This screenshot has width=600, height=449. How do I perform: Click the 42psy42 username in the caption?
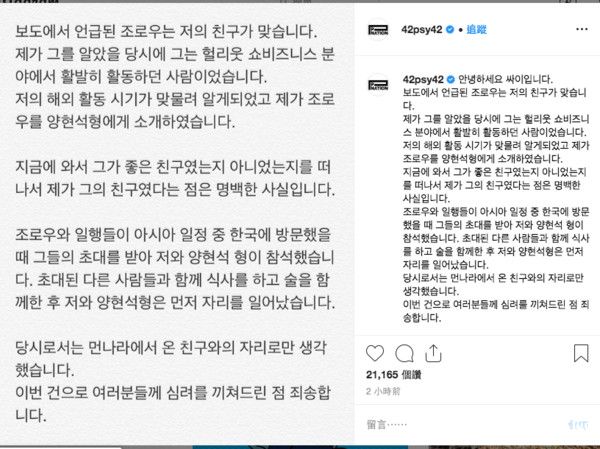pos(423,79)
